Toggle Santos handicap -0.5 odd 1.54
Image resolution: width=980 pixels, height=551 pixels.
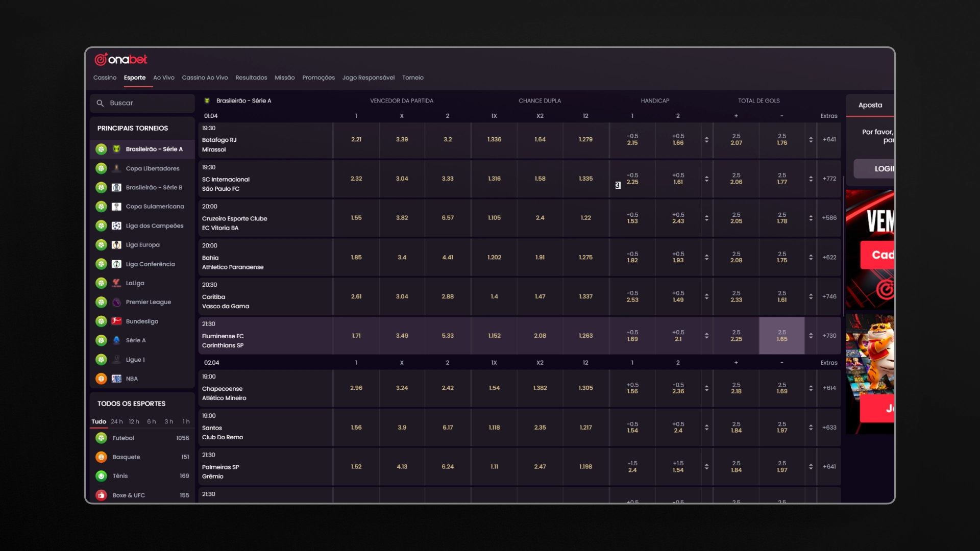[x=632, y=428]
